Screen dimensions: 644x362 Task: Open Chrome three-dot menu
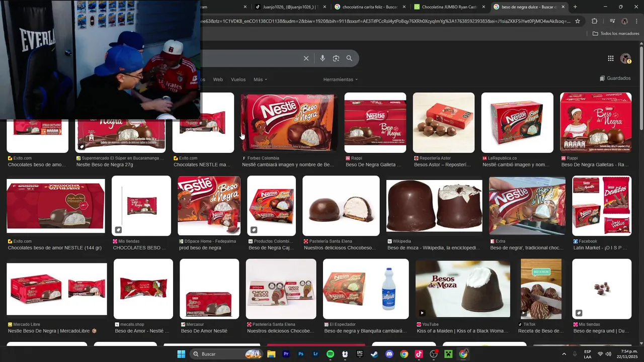[636, 21]
